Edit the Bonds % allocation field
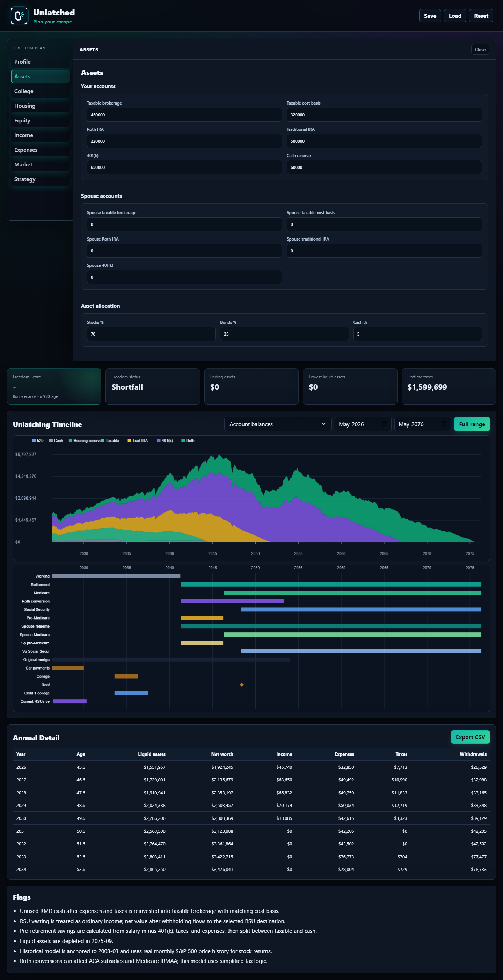This screenshot has width=503, height=980. [284, 334]
